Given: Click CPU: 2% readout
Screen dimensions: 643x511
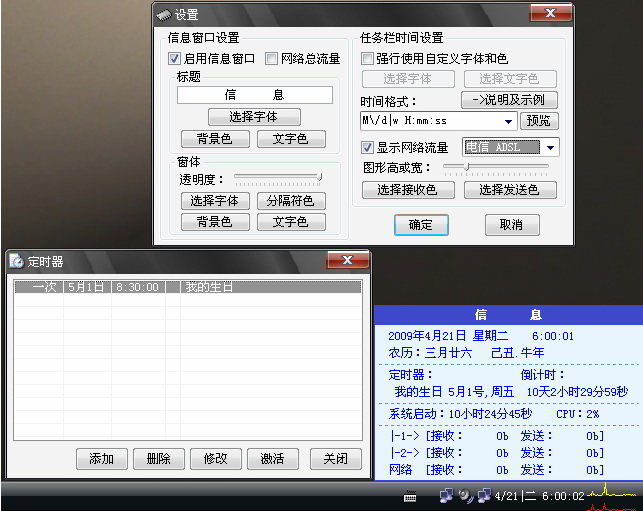Looking at the screenshot, I should 577,414.
